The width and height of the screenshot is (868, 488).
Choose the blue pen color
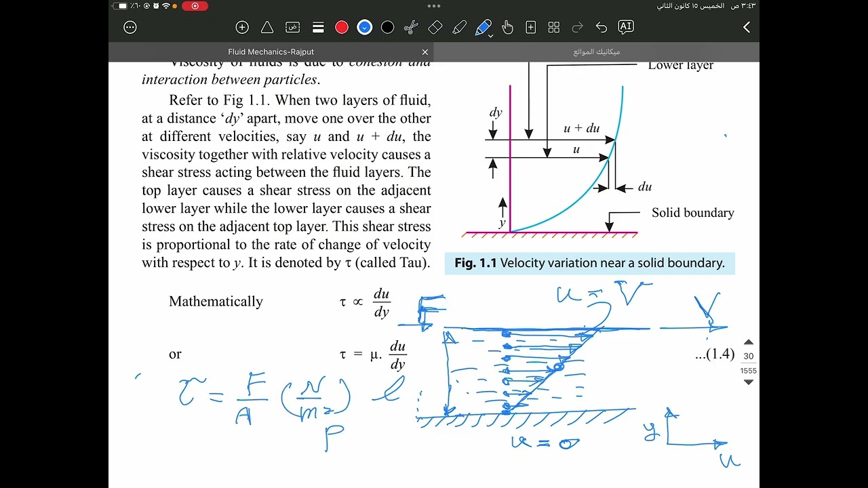point(365,27)
